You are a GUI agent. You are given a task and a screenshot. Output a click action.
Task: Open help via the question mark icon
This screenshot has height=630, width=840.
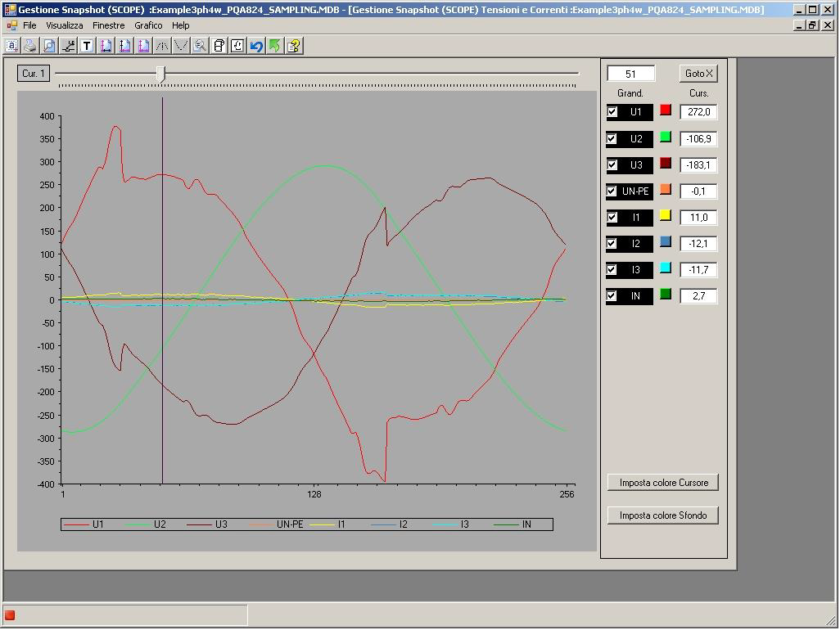click(294, 46)
